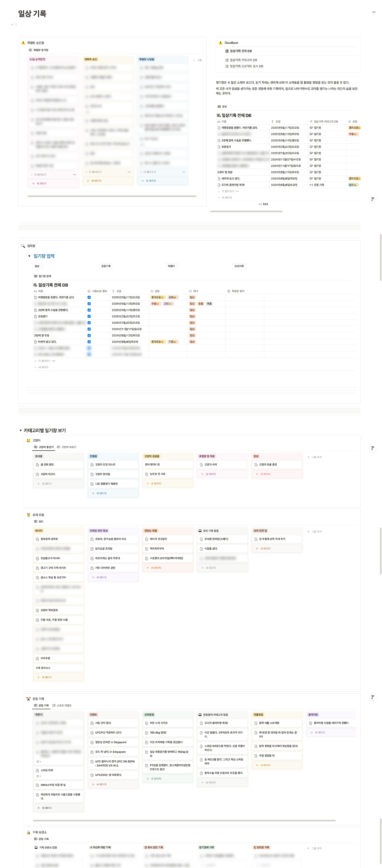This screenshot has width=382, height=868.
Task: Toggle checkbox for 2번째 발목 수술을 진행했다 row
Action: (89, 310)
